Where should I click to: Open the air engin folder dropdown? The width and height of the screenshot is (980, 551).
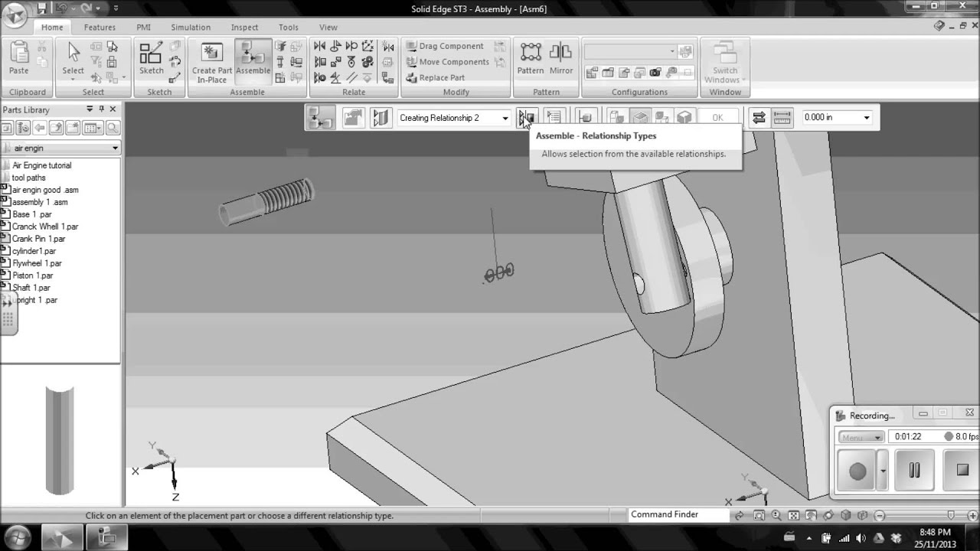click(115, 148)
